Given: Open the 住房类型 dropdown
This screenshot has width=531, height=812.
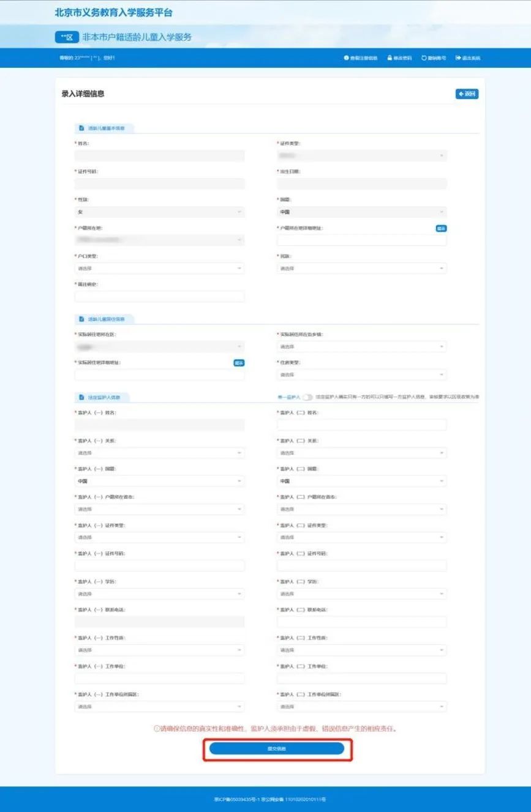Looking at the screenshot, I should pos(361,375).
